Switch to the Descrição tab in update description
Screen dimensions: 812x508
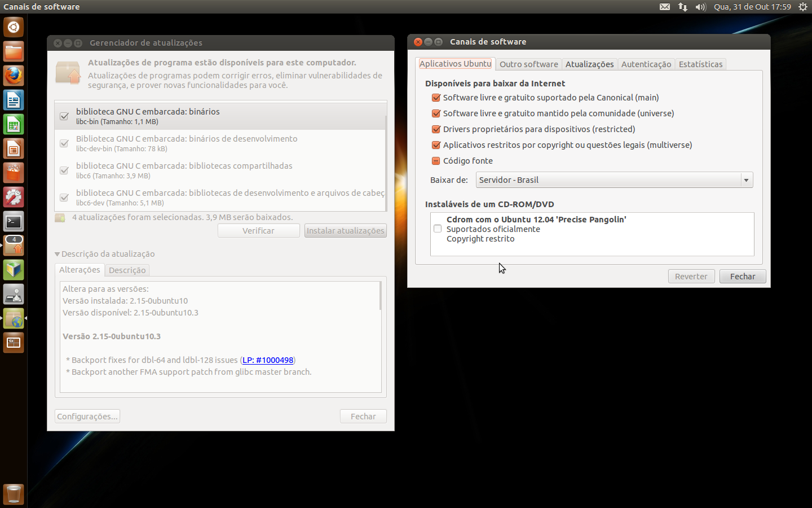click(x=127, y=270)
